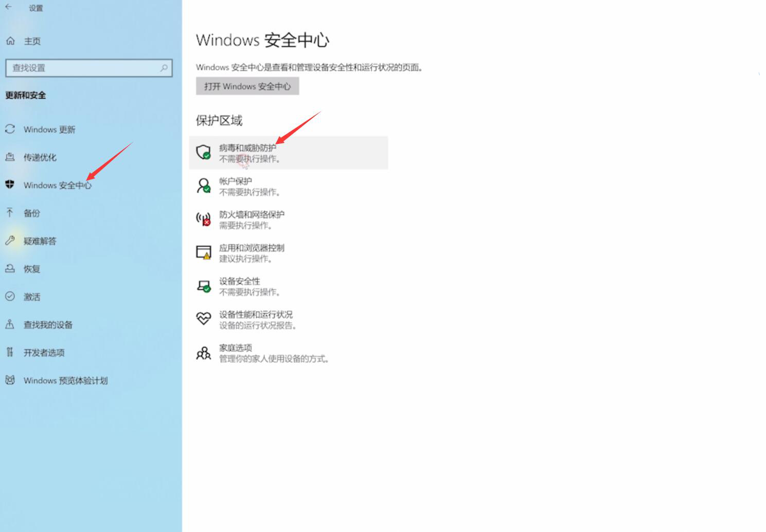The width and height of the screenshot is (766, 532).
Task: Open 帐户保护
Action: point(289,186)
